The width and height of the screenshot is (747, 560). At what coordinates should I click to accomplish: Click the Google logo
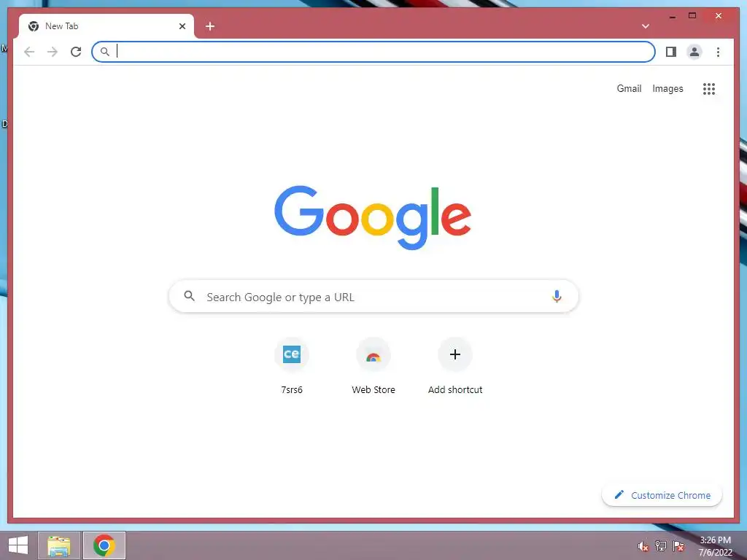[373, 217]
